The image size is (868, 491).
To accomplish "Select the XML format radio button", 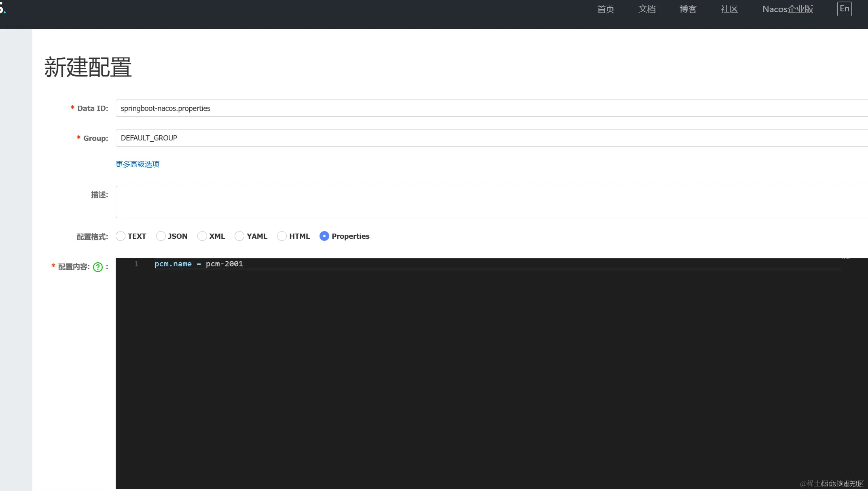I will coord(202,236).
